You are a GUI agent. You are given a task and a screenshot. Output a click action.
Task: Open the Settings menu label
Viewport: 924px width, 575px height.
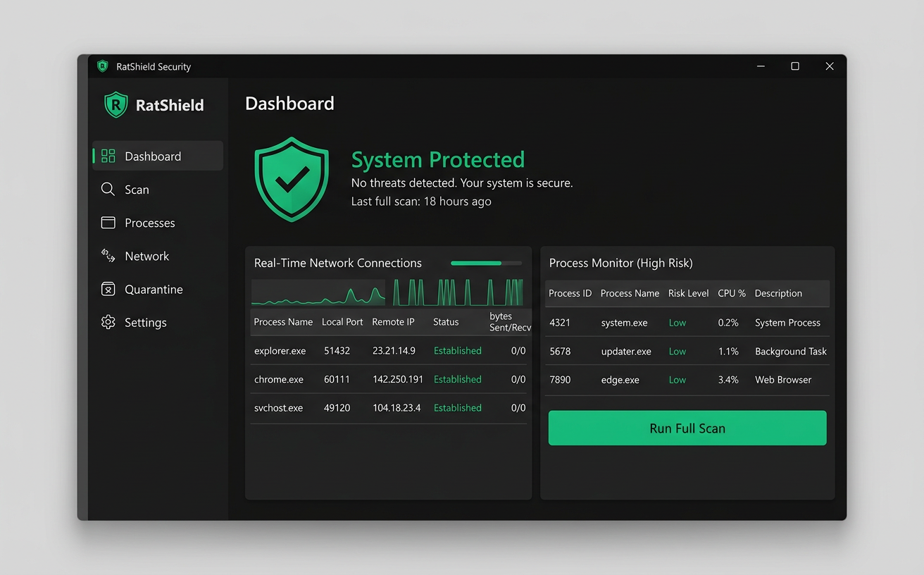tap(146, 322)
